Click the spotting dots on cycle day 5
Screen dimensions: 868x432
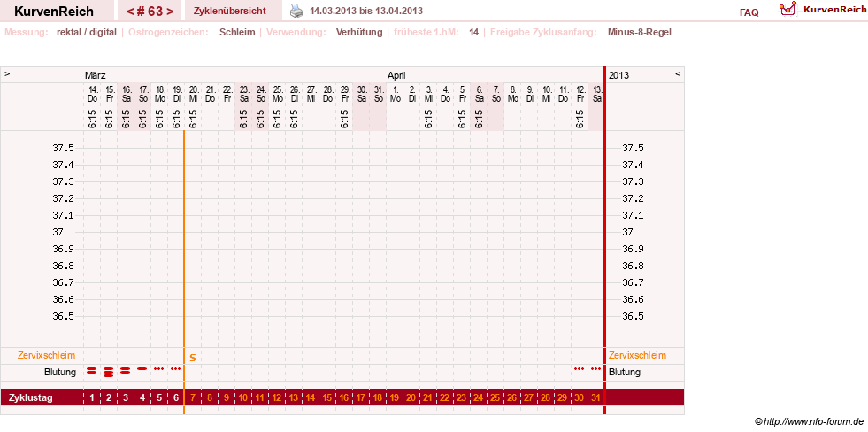[x=159, y=368]
